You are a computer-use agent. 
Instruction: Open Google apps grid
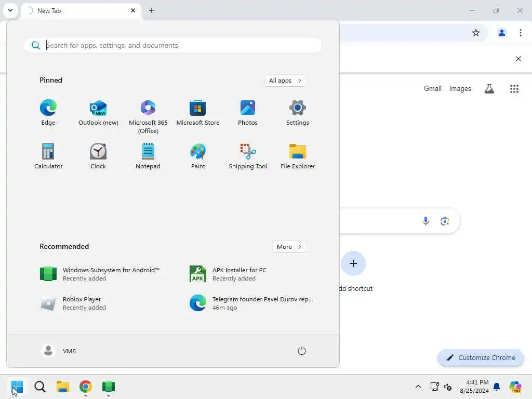(514, 88)
